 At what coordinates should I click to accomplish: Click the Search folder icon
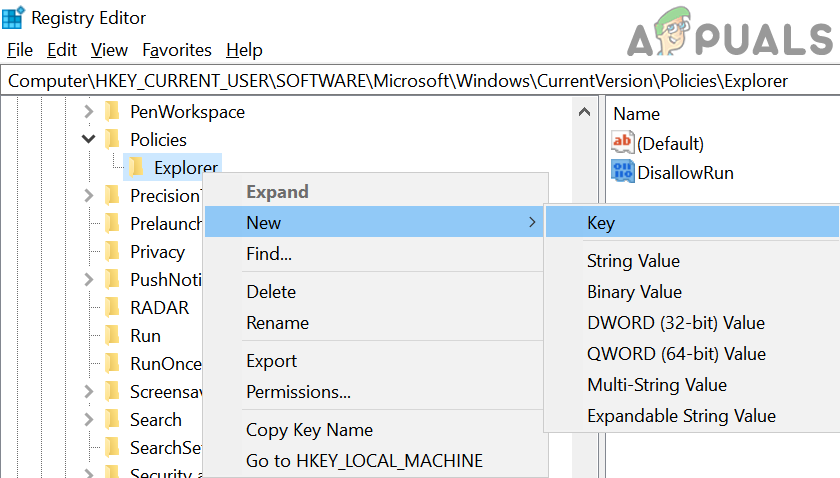point(112,420)
